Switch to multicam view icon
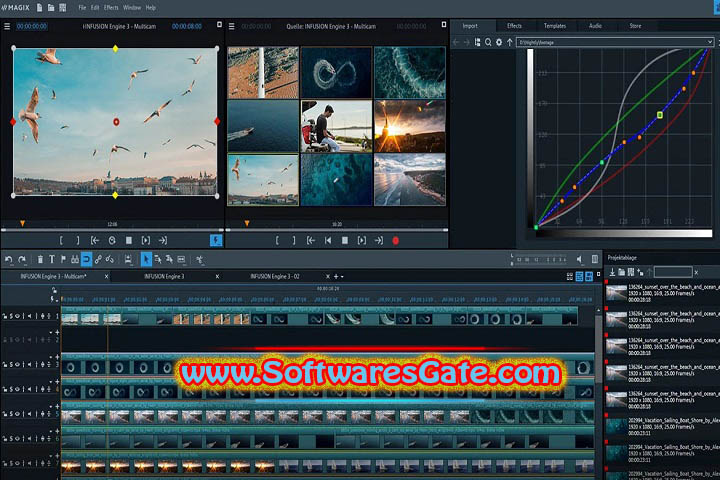The width and height of the screenshot is (720, 480). pyautogui.click(x=589, y=277)
